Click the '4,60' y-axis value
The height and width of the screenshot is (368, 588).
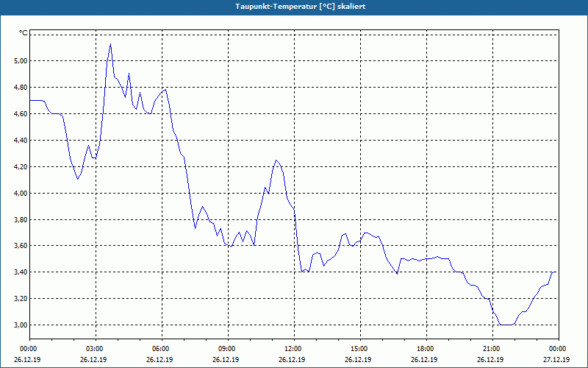(21, 114)
